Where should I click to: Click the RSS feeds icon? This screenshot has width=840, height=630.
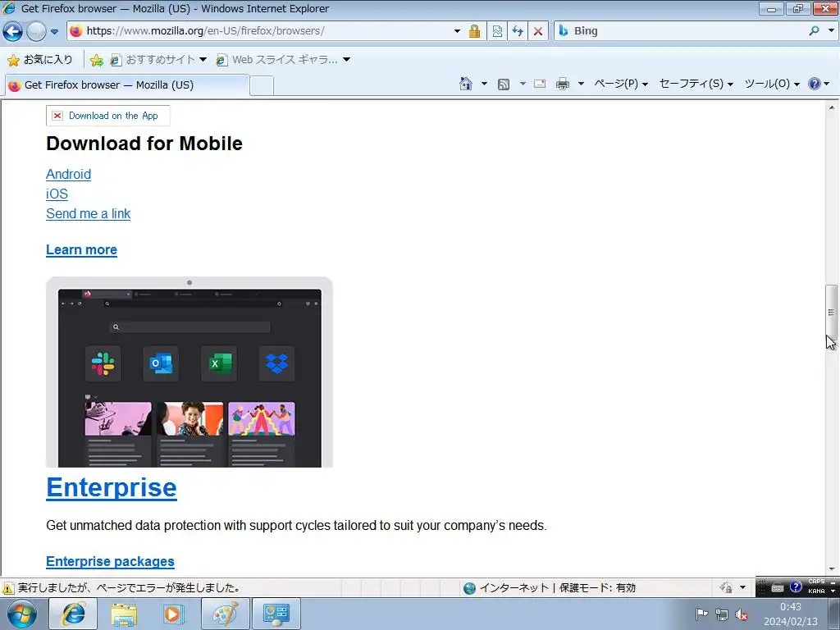pyautogui.click(x=504, y=84)
